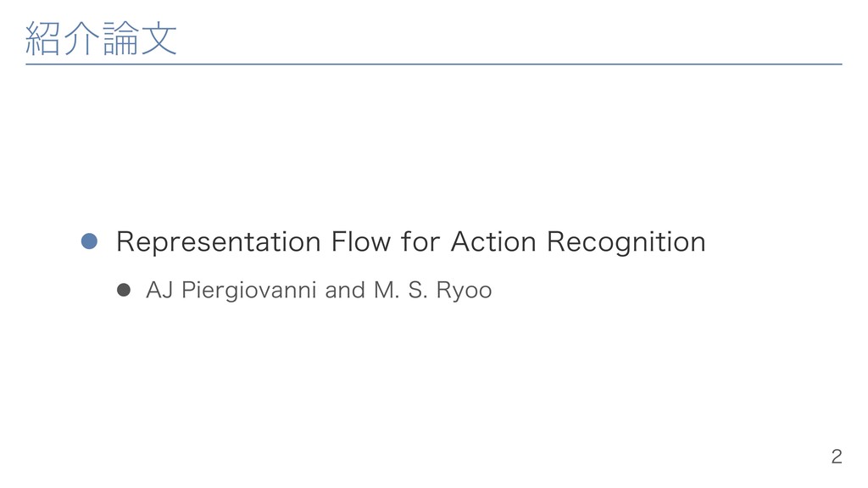Click the word Recognition in the paper title
The image size is (868, 488).
pyautogui.click(x=626, y=242)
